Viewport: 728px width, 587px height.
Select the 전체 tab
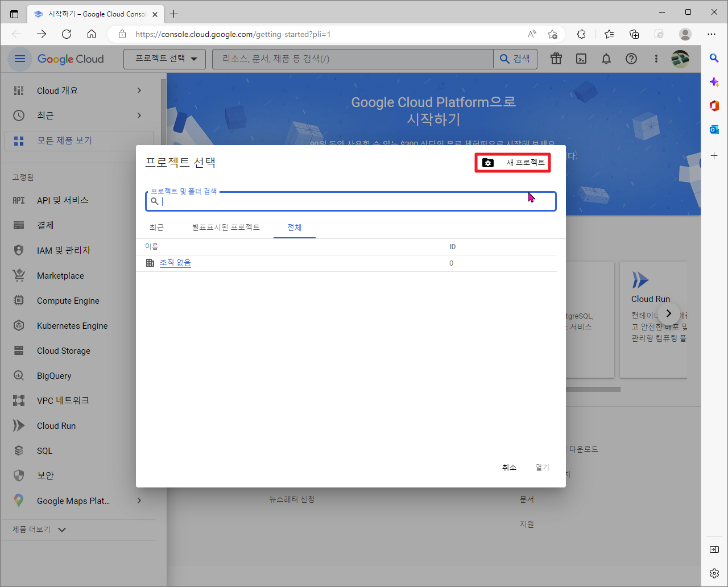pyautogui.click(x=295, y=228)
